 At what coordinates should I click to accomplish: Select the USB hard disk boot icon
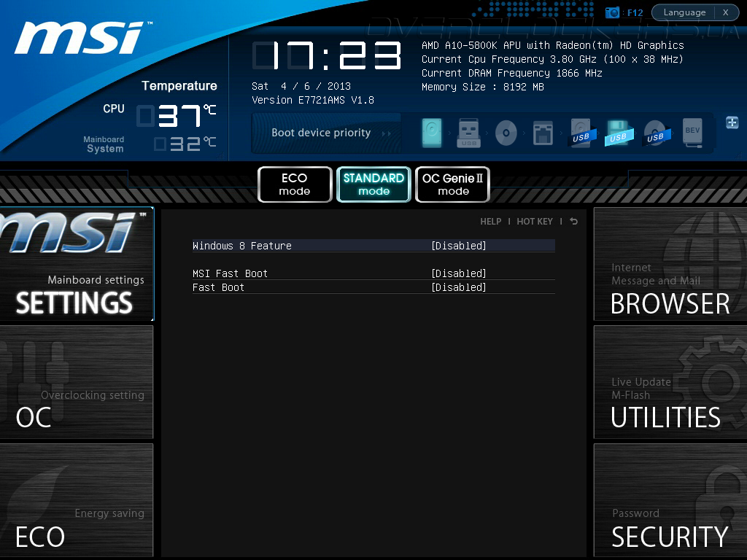581,133
